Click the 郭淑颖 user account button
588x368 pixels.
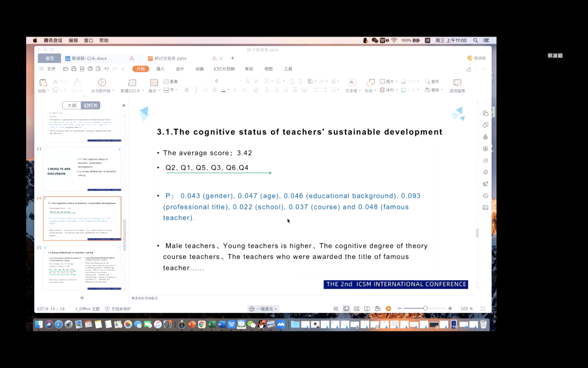tap(476, 58)
